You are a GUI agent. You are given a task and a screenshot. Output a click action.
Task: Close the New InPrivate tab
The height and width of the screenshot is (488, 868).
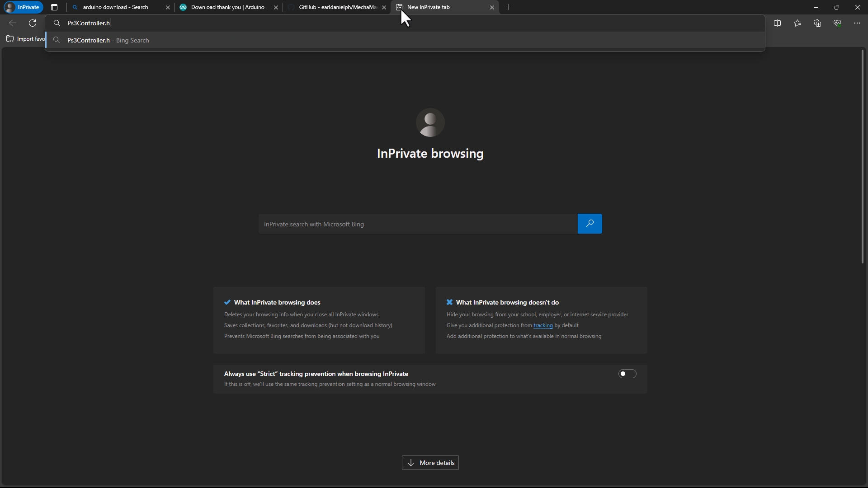point(492,7)
